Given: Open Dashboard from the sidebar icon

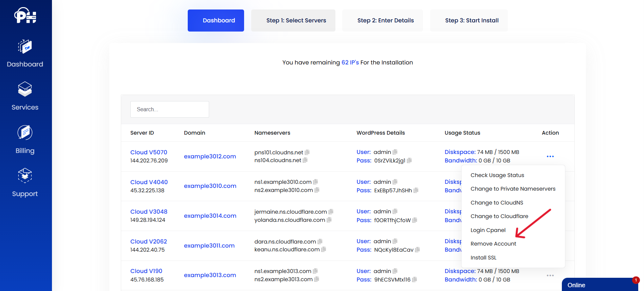Looking at the screenshot, I should point(25,47).
